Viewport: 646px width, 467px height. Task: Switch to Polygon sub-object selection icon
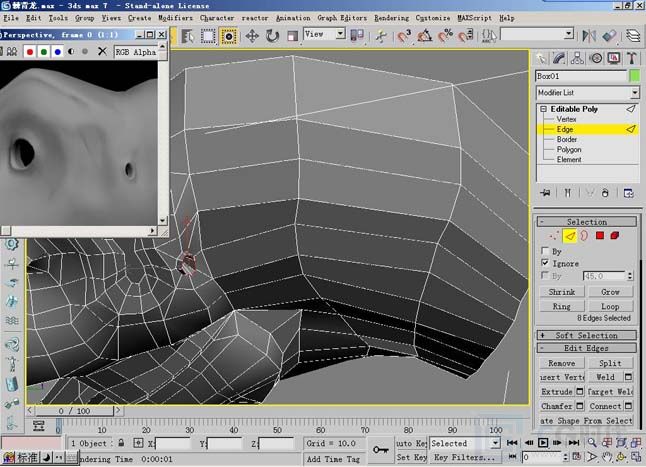600,236
